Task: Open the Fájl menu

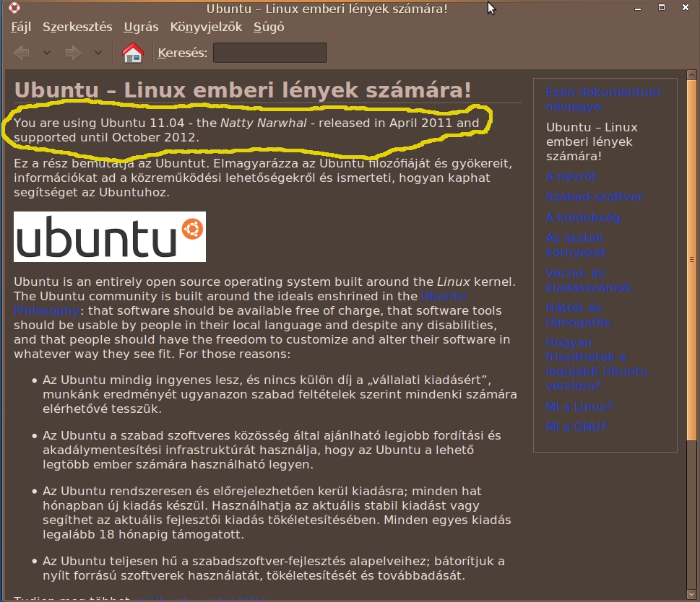Action: click(21, 27)
